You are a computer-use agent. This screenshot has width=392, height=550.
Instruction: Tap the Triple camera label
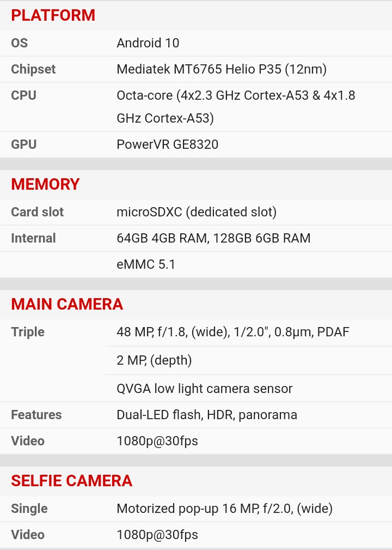[28, 332]
